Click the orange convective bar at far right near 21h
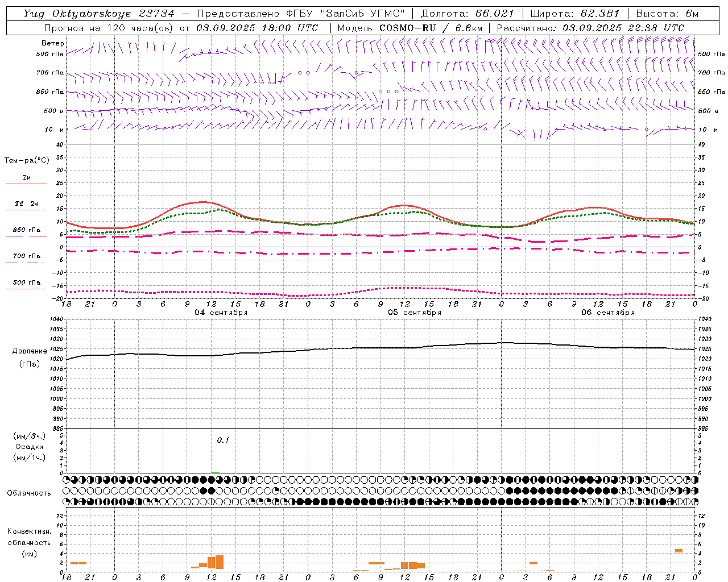Screen dimensions: 728x582 [679, 550]
